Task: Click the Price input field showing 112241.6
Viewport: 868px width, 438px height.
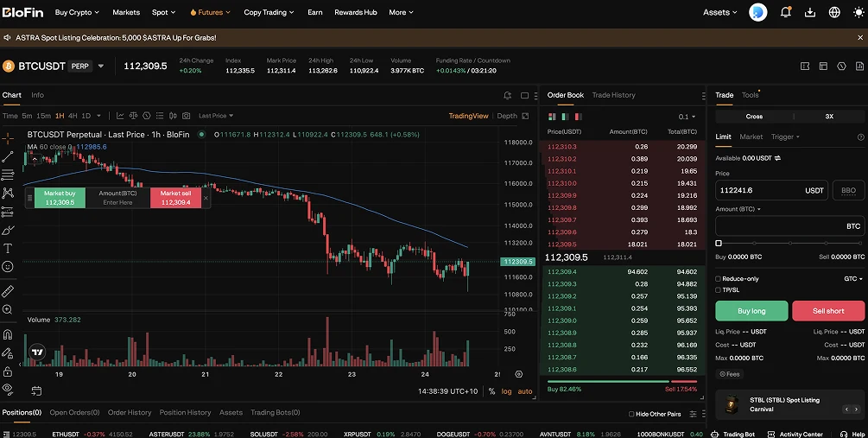Action: click(771, 190)
